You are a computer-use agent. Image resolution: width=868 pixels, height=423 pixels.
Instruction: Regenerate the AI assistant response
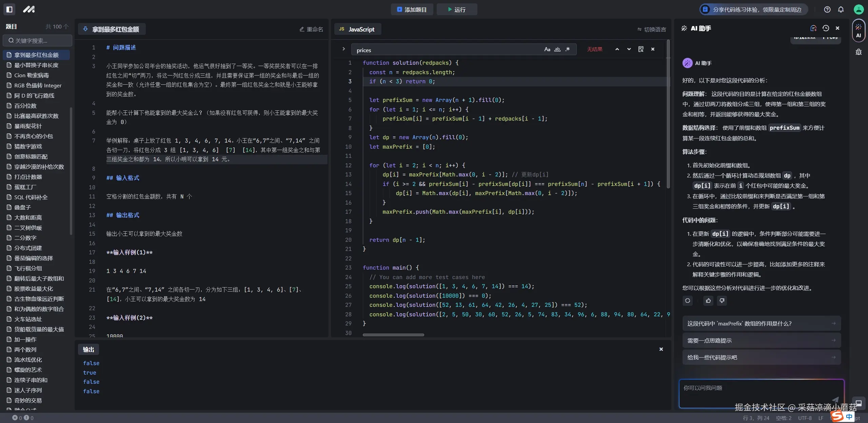(688, 301)
